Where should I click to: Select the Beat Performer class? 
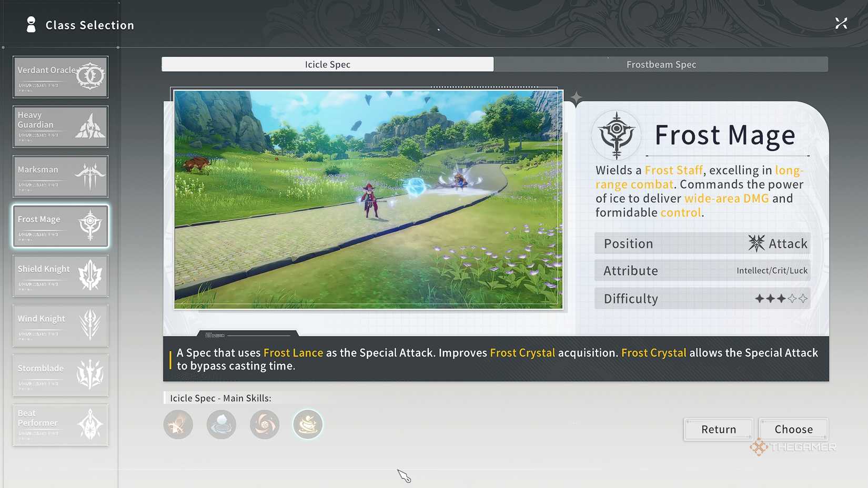coord(60,424)
